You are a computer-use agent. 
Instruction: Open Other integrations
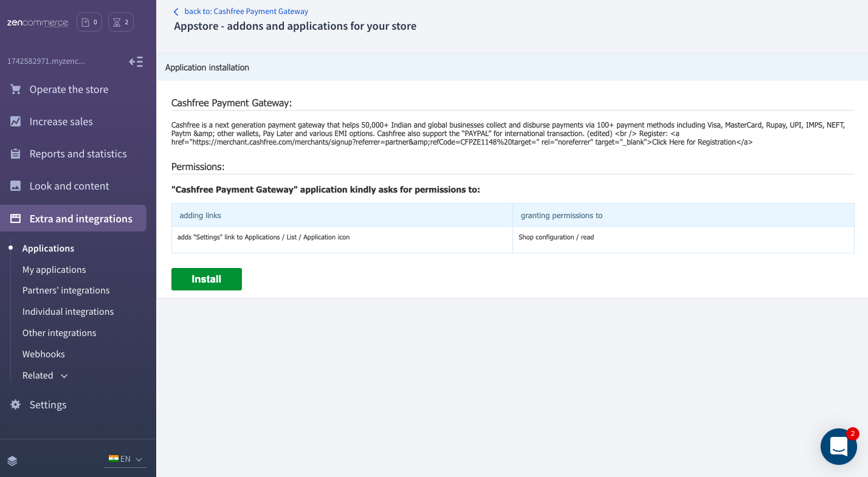tap(60, 333)
